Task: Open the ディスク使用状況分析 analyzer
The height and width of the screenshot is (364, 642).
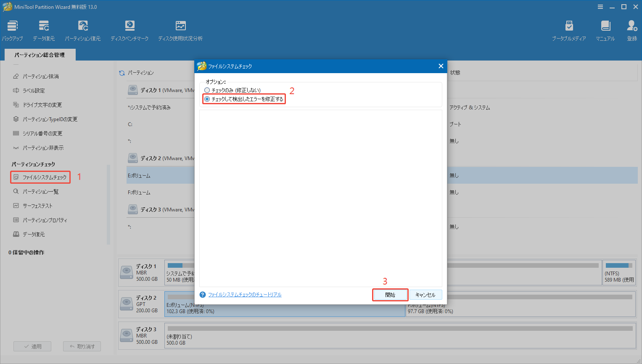Action: 180,29
